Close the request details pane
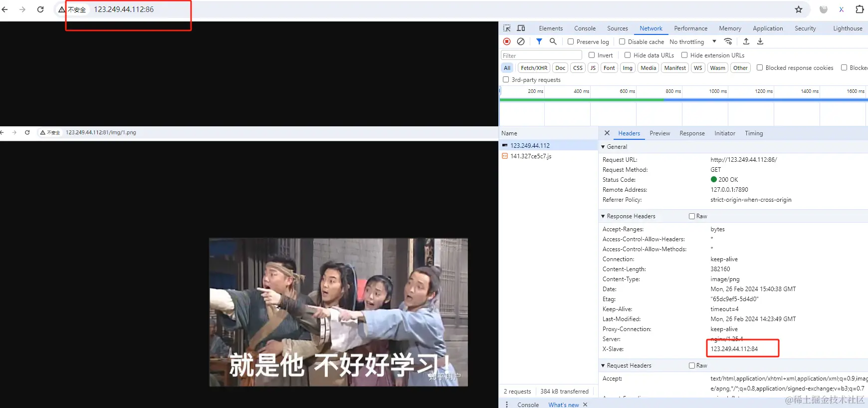The width and height of the screenshot is (868, 408). [607, 133]
